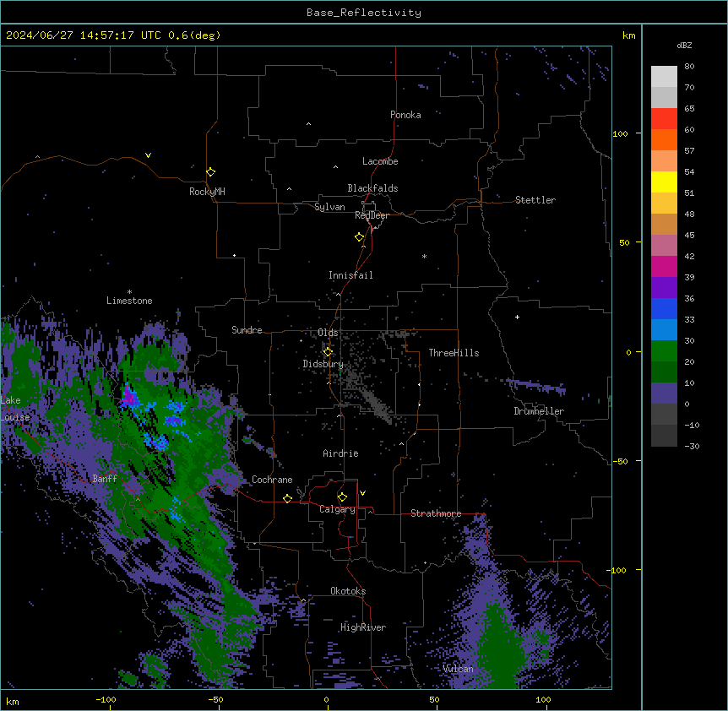
Task: Click the asterisk marker above Limestone
Action: pyautogui.click(x=129, y=292)
